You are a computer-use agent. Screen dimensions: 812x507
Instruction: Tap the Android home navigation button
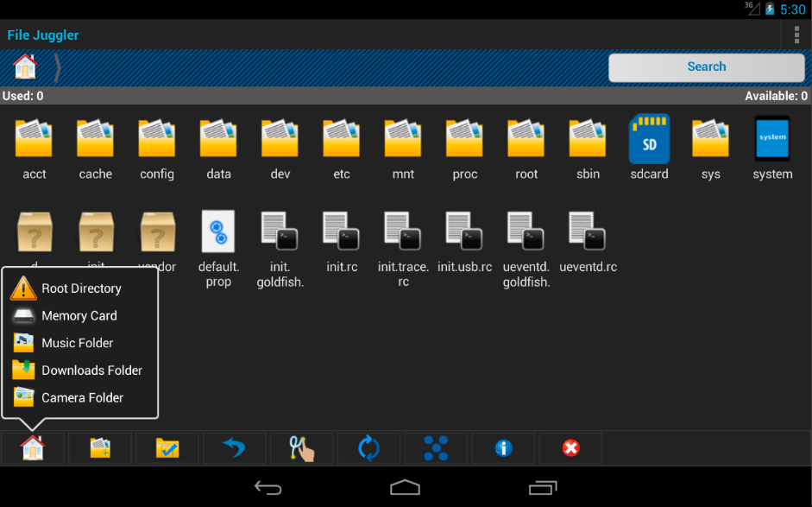click(x=405, y=487)
